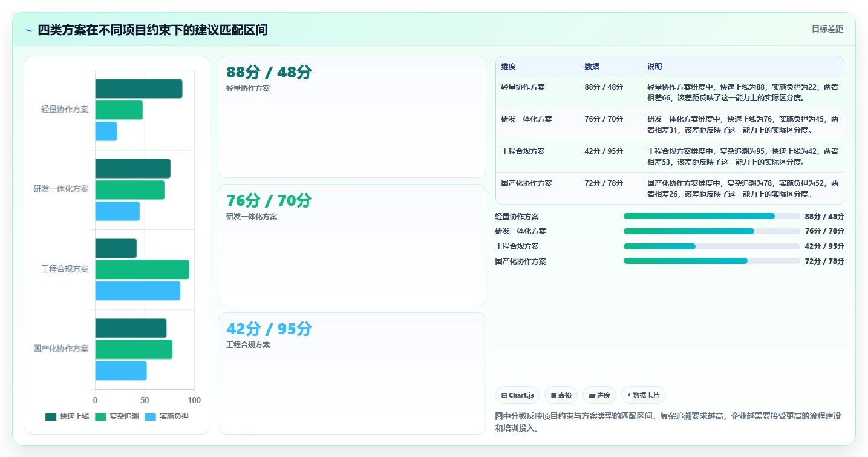Click the 50 tick on chart x-axis
The image size is (868, 457).
click(x=145, y=400)
